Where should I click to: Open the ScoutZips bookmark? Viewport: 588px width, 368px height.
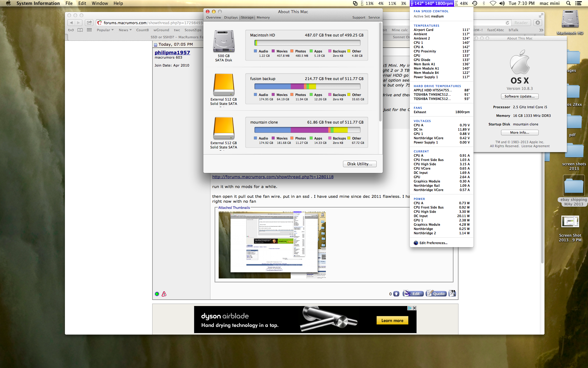tap(193, 30)
